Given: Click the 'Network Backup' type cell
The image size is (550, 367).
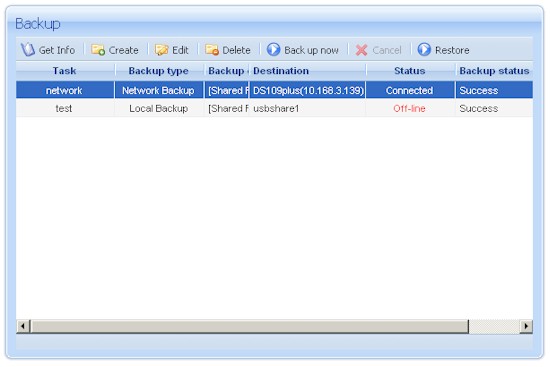Looking at the screenshot, I should point(159,91).
